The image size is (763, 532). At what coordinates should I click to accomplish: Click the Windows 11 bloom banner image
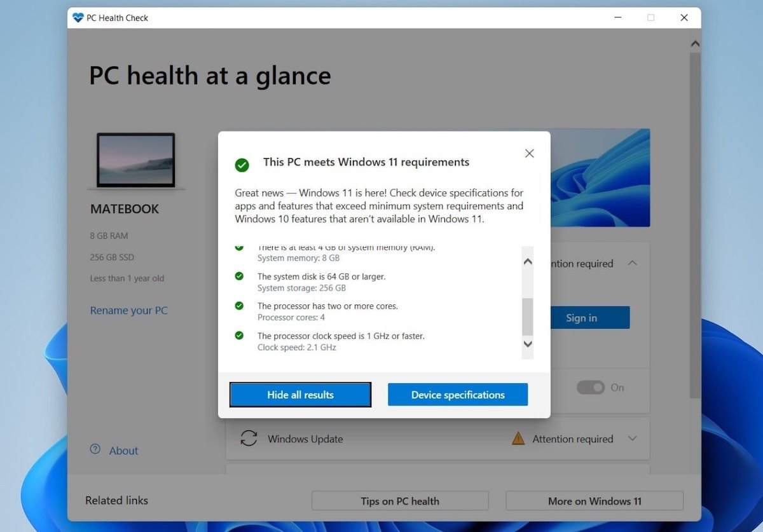600,178
